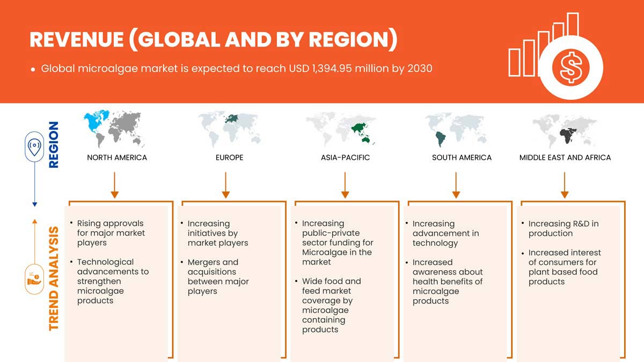This screenshot has width=644, height=362.
Task: Click the MIDDLE EAST AND AFRICA label
Action: 565,157
